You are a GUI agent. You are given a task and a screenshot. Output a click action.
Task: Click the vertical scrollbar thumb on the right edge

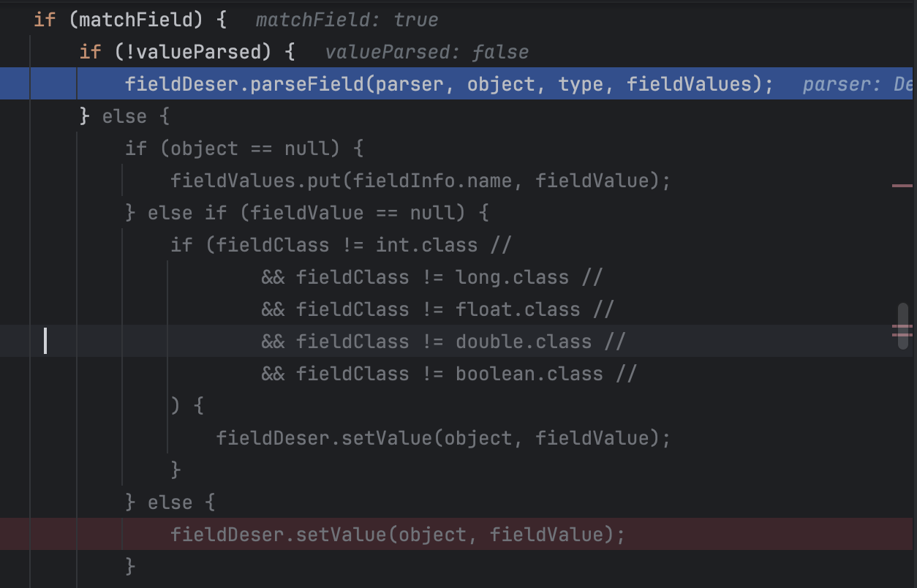[x=903, y=326]
